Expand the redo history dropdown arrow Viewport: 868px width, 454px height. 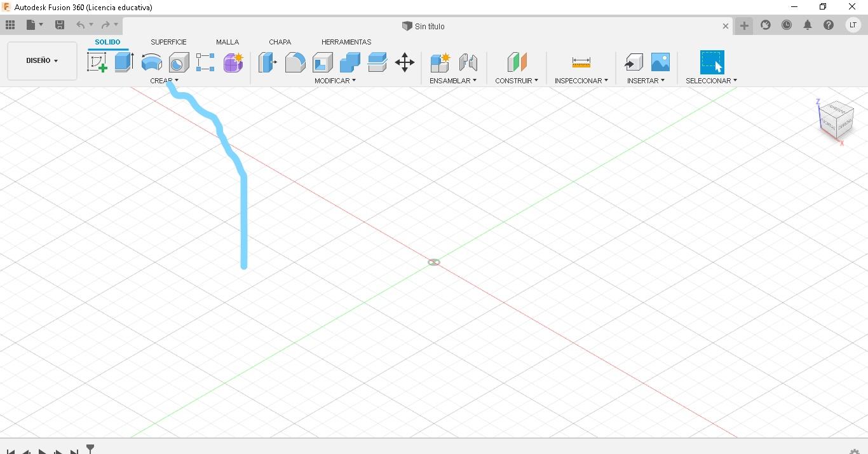116,25
